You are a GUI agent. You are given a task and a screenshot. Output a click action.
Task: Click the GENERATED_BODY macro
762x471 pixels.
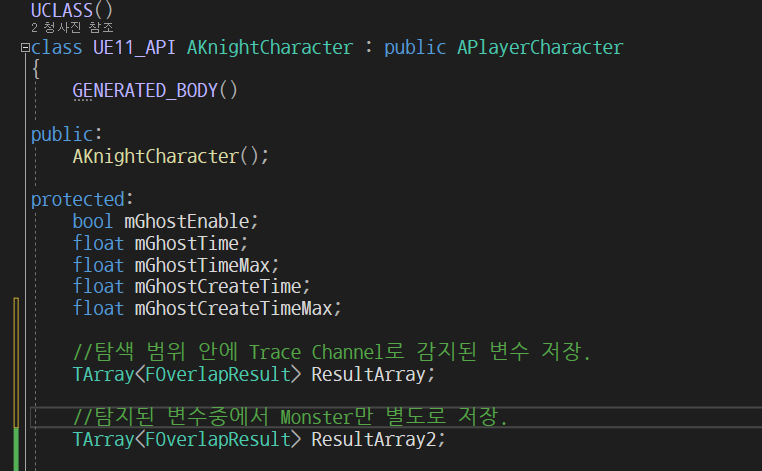click(x=145, y=90)
